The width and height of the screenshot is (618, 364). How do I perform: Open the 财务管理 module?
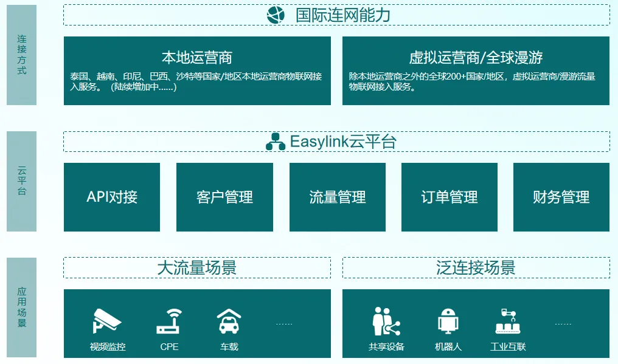tap(561, 197)
